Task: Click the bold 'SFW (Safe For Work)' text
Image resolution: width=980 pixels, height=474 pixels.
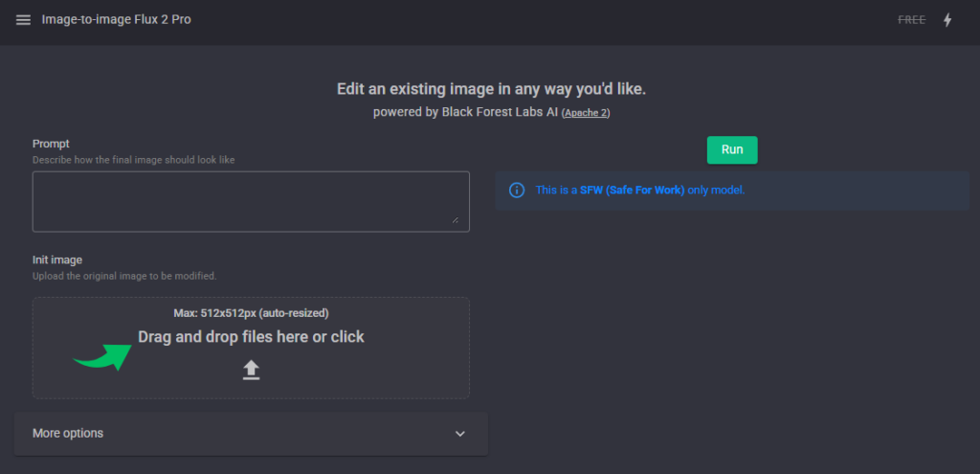Action: (x=632, y=191)
